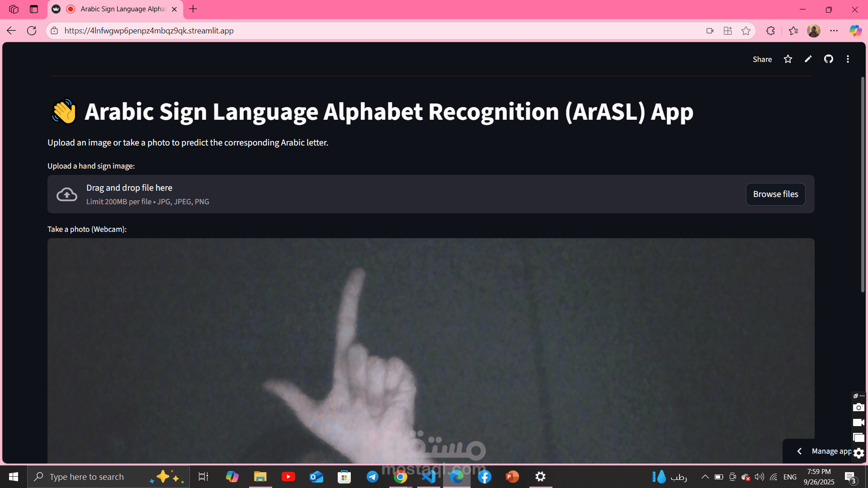Star this Streamlit app
The height and width of the screenshot is (488, 868).
[788, 59]
